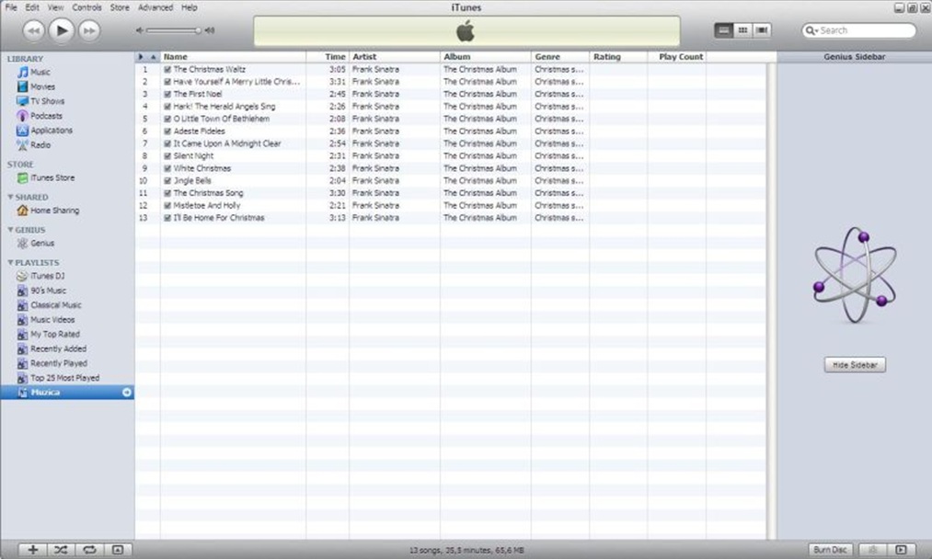
Task: Toggle the Jingle Bells song checkbox
Action: [167, 181]
